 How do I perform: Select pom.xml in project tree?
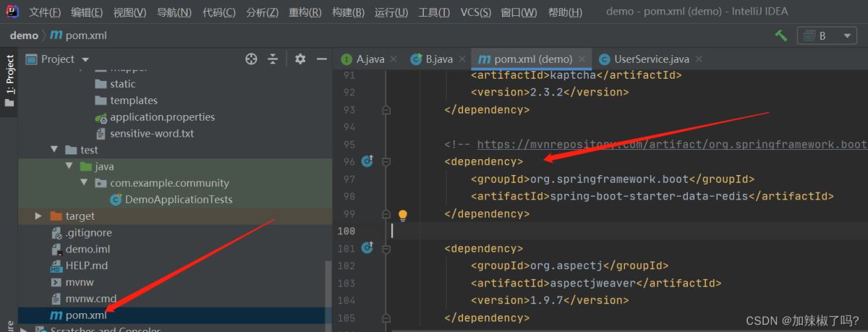point(77,315)
